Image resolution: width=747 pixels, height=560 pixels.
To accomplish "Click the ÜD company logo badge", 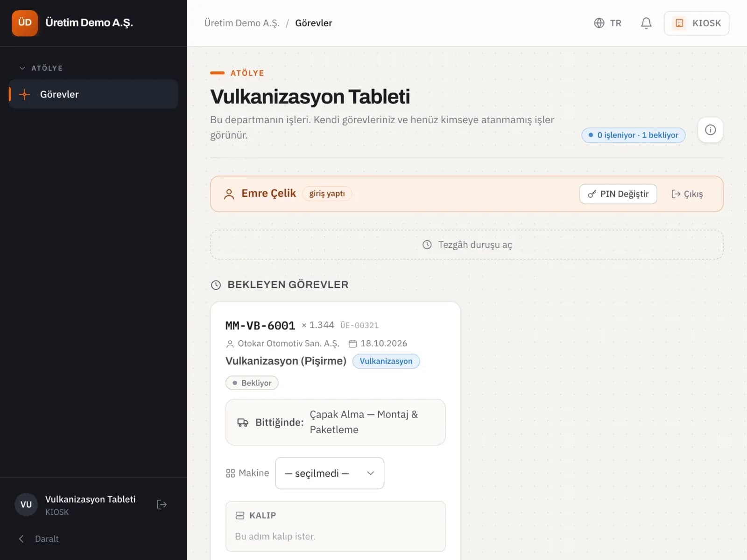I will 25,23.
